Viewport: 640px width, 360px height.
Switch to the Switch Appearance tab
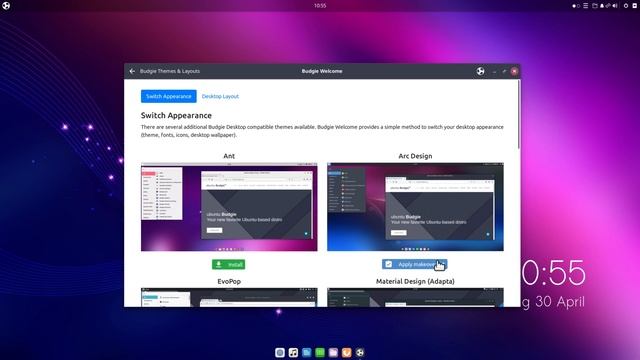coord(169,96)
